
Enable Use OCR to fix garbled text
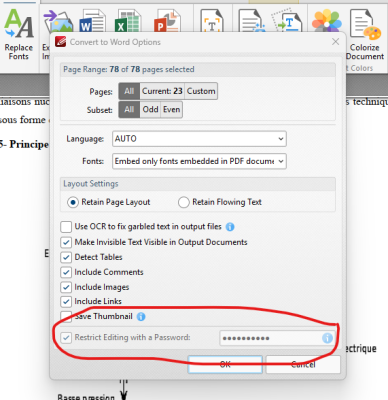point(66,227)
